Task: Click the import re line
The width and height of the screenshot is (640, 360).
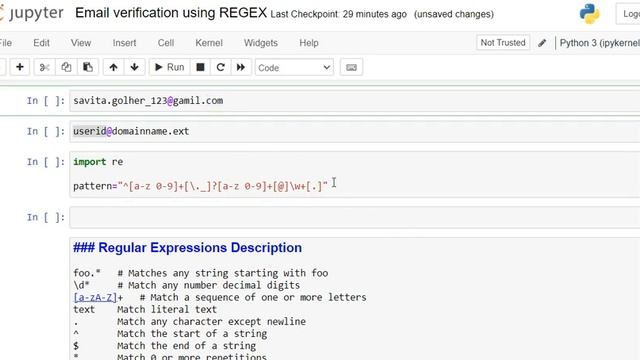Action: pyautogui.click(x=98, y=162)
